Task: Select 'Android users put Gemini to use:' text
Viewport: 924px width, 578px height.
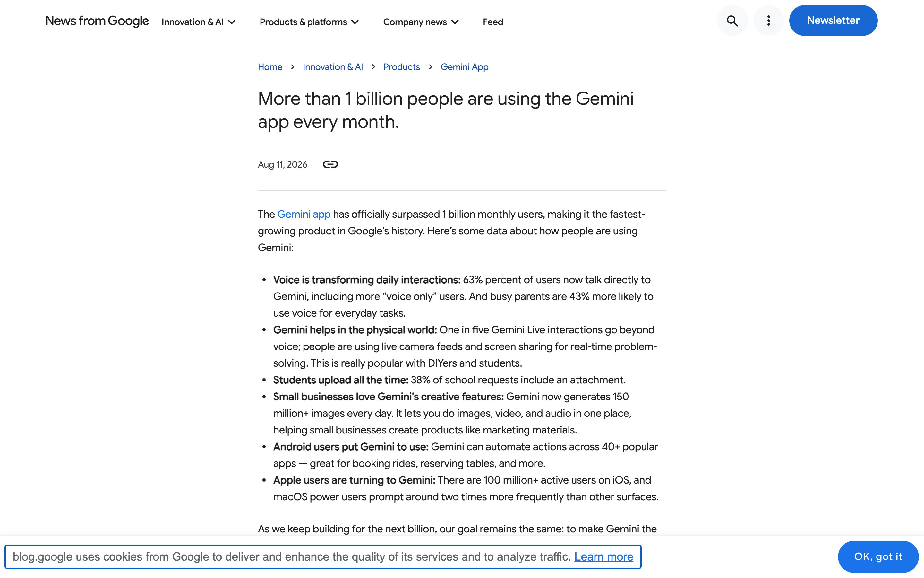Action: pyautogui.click(x=350, y=447)
